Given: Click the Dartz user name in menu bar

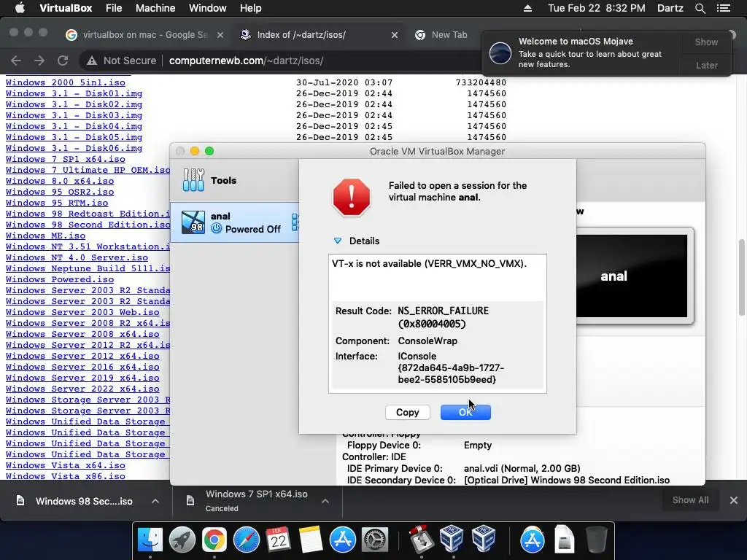Looking at the screenshot, I should click(670, 8).
